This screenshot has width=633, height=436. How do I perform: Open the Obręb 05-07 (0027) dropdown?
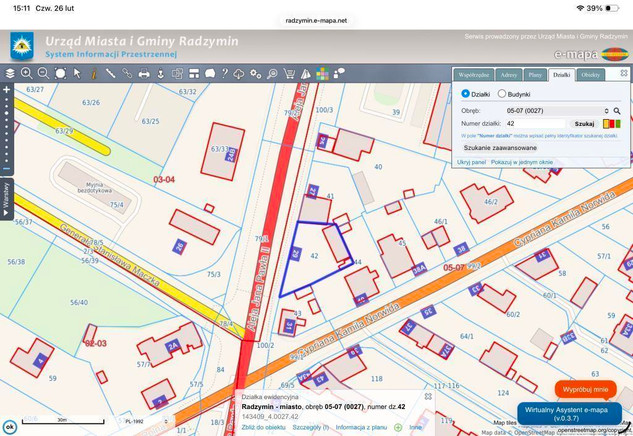tap(557, 111)
